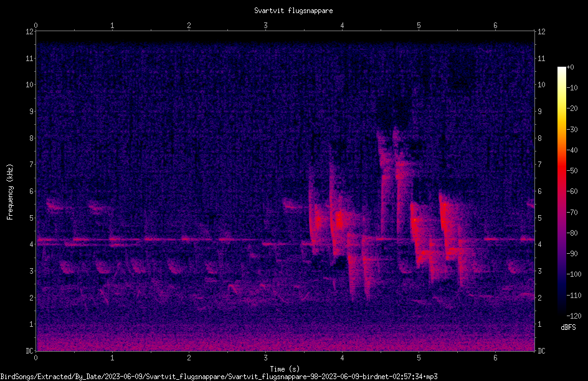
Task: Click the "+0" color scale label
Action: coord(570,67)
